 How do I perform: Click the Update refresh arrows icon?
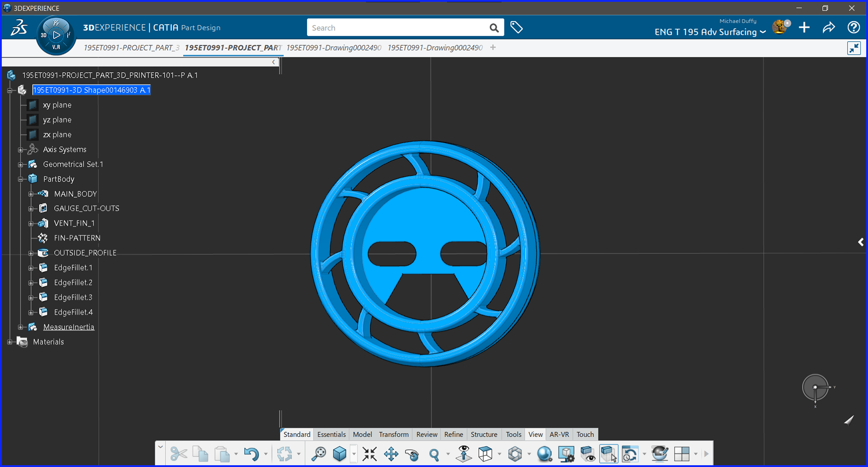(x=284, y=453)
